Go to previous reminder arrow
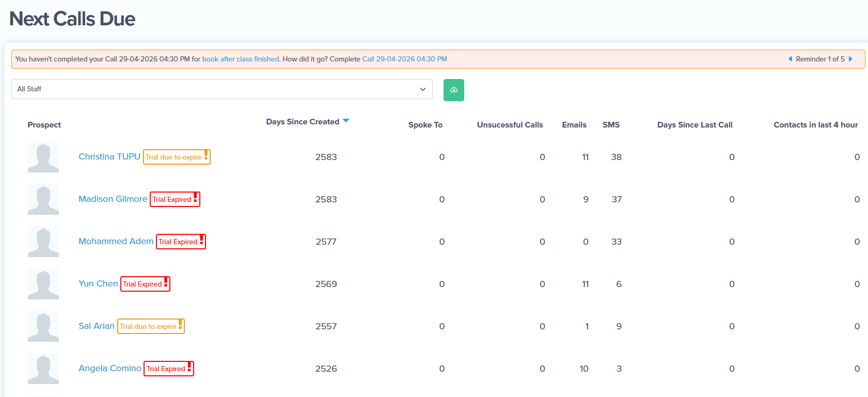Image resolution: width=868 pixels, height=397 pixels. (790, 59)
